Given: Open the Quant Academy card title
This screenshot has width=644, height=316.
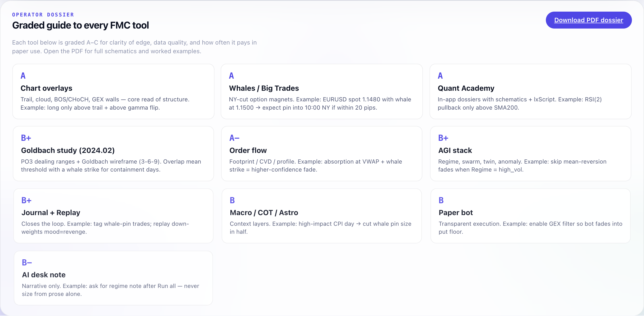Looking at the screenshot, I should 466,88.
